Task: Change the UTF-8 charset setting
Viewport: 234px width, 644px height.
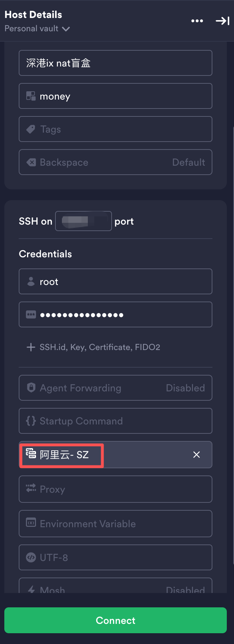Action: tap(115, 558)
